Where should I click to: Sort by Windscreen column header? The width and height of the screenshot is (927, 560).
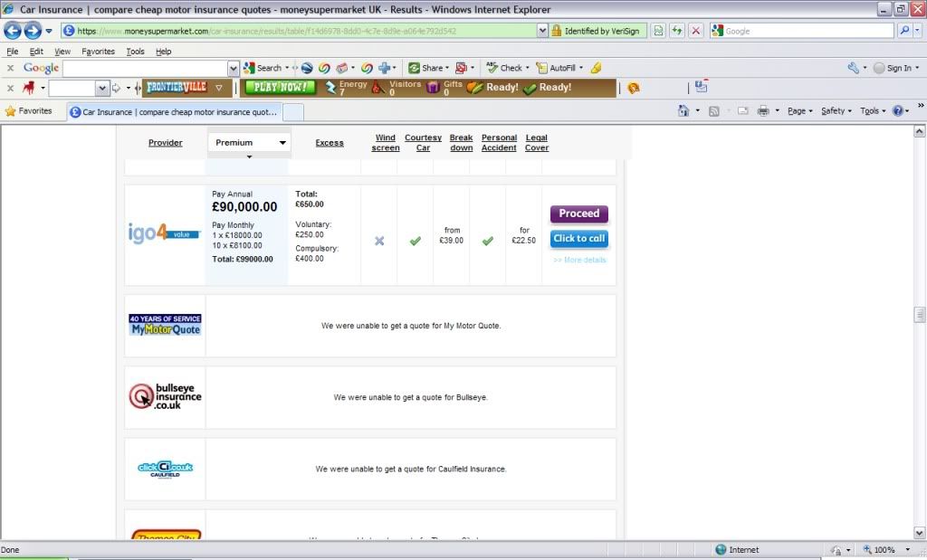[386, 142]
